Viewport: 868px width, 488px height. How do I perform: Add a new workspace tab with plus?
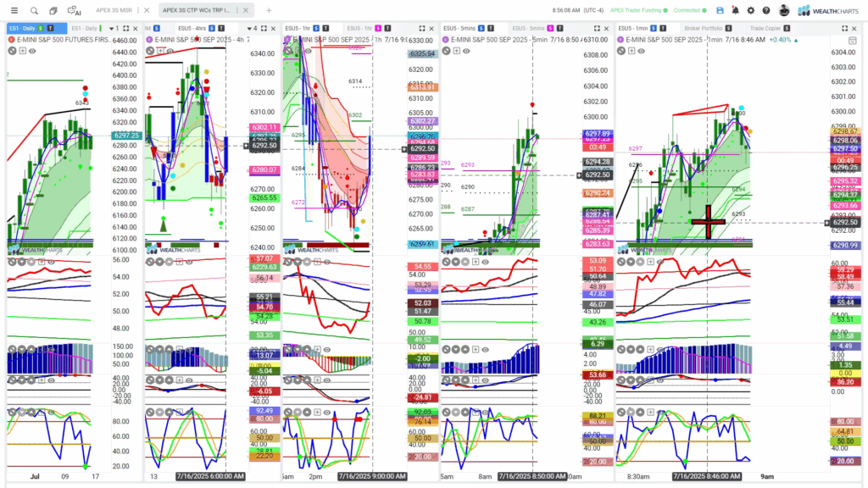269,10
